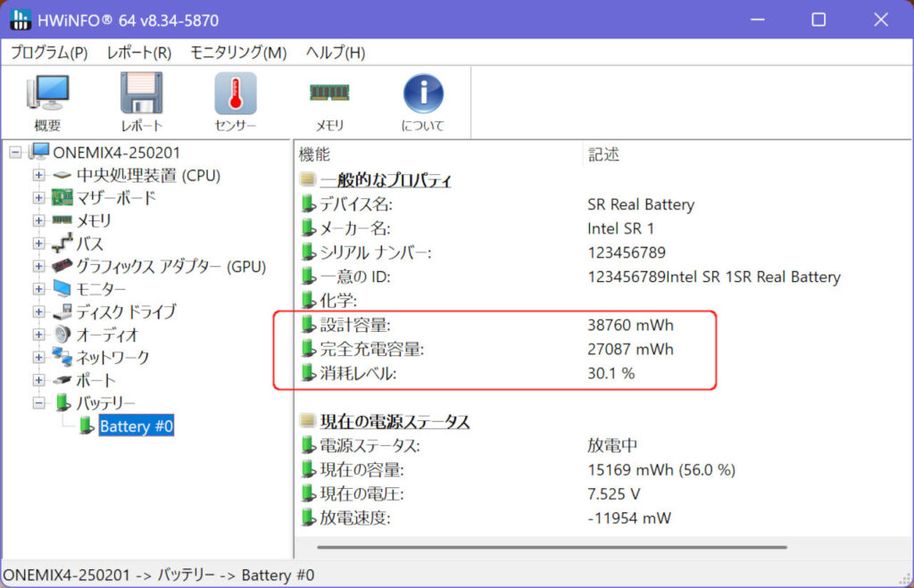
Task: Expand the マザーボード tree node
Action: pos(37,197)
